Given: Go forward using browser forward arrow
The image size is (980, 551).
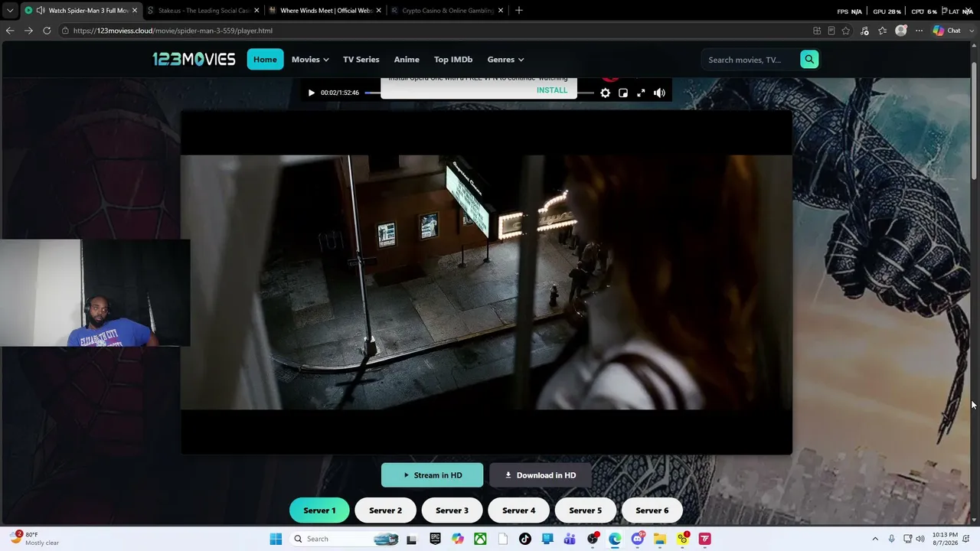Looking at the screenshot, I should (x=28, y=31).
